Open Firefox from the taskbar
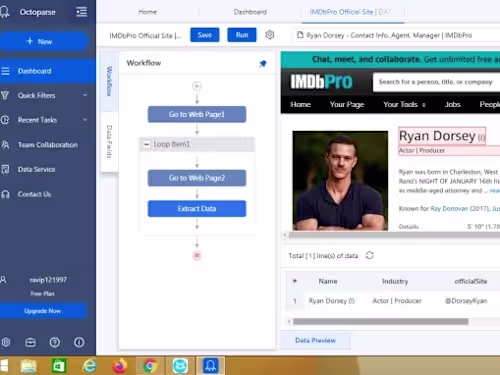500x375 pixels. pyautogui.click(x=120, y=366)
